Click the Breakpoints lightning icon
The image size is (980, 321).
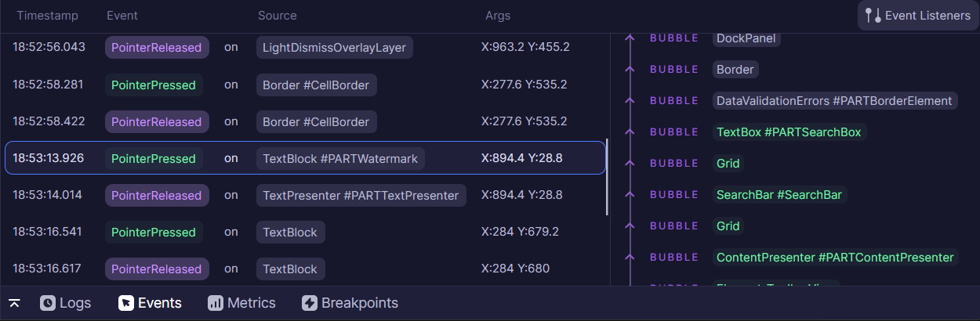(x=310, y=303)
